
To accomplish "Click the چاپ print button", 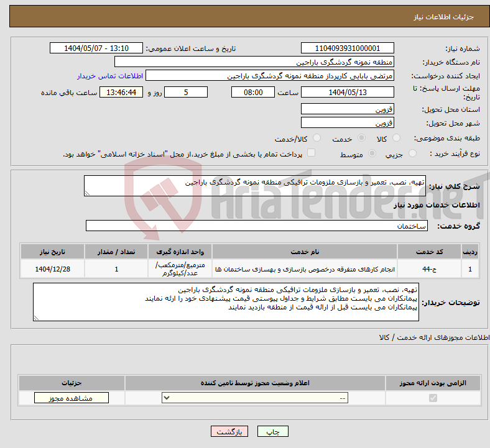I will click(273, 431).
